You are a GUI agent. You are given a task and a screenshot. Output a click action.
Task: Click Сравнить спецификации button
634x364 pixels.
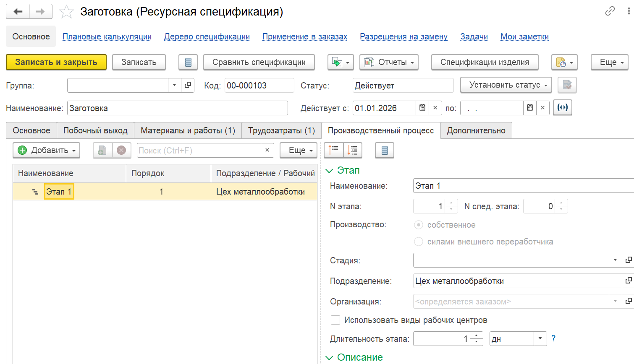click(x=259, y=62)
